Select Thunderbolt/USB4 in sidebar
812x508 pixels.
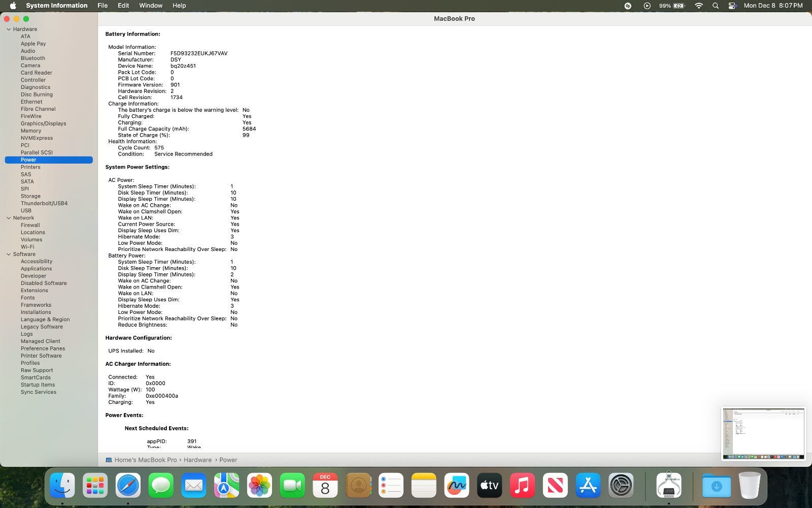coord(44,203)
